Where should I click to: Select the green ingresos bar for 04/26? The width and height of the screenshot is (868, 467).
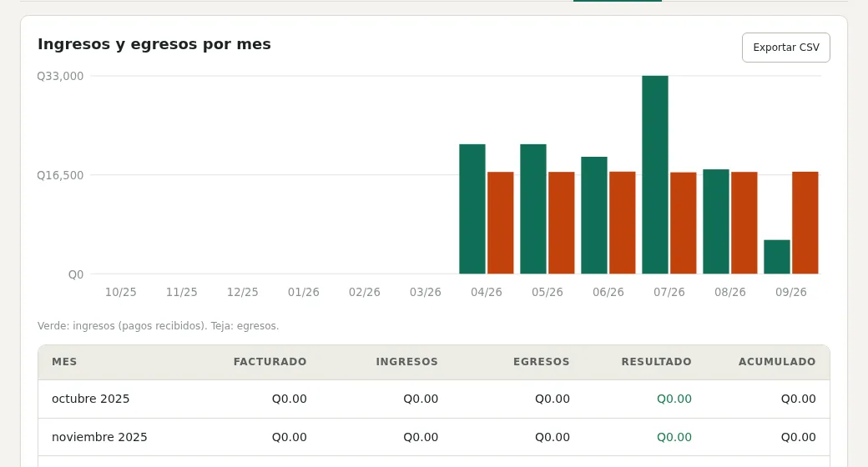472,209
